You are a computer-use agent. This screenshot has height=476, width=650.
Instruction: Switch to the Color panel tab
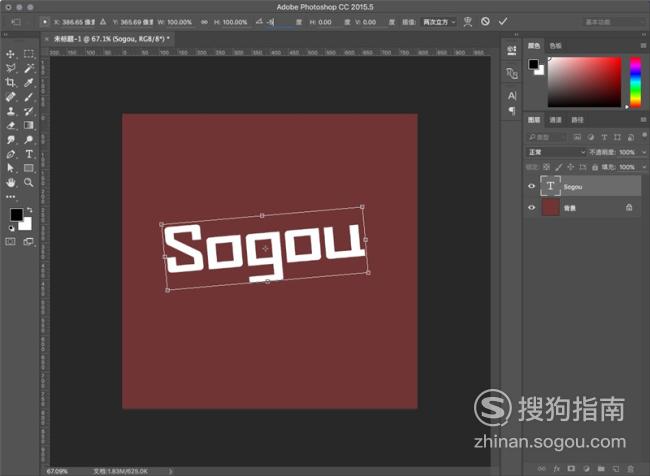tap(534, 46)
